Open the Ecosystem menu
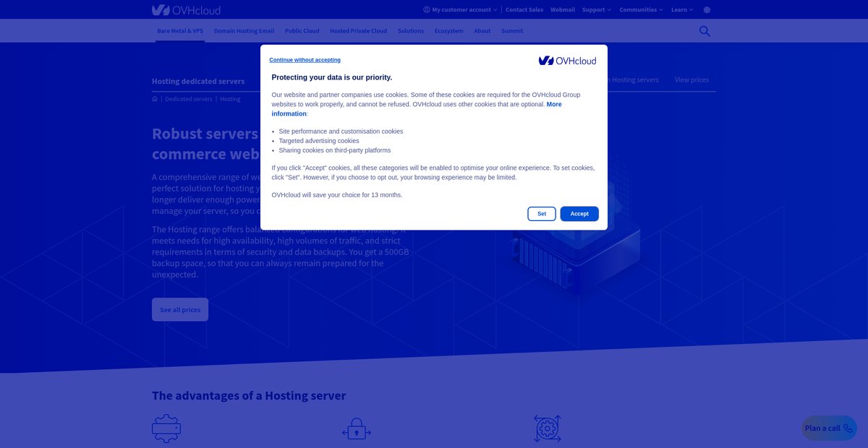Image resolution: width=868 pixels, height=448 pixels. (x=449, y=31)
